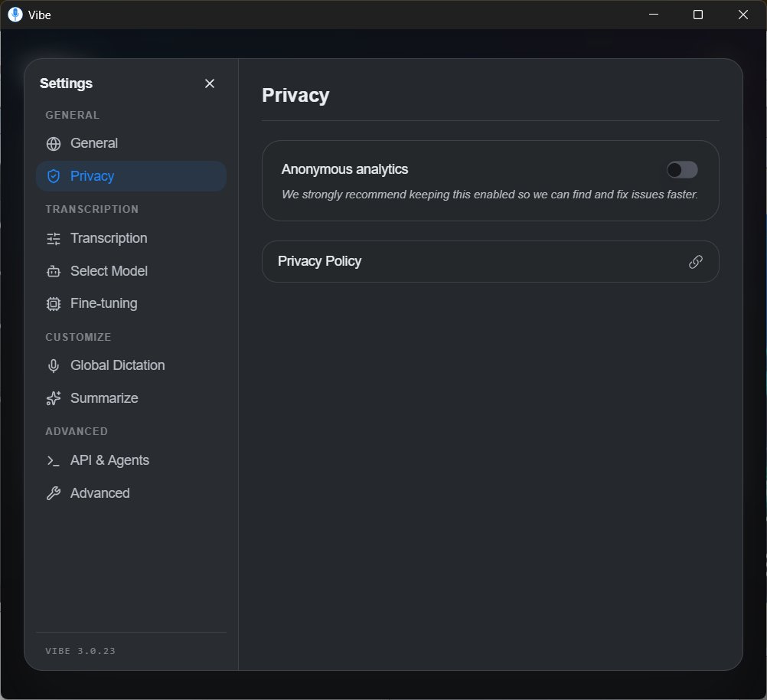This screenshot has height=700, width=767.
Task: Open the Transcription settings section
Action: click(x=131, y=238)
